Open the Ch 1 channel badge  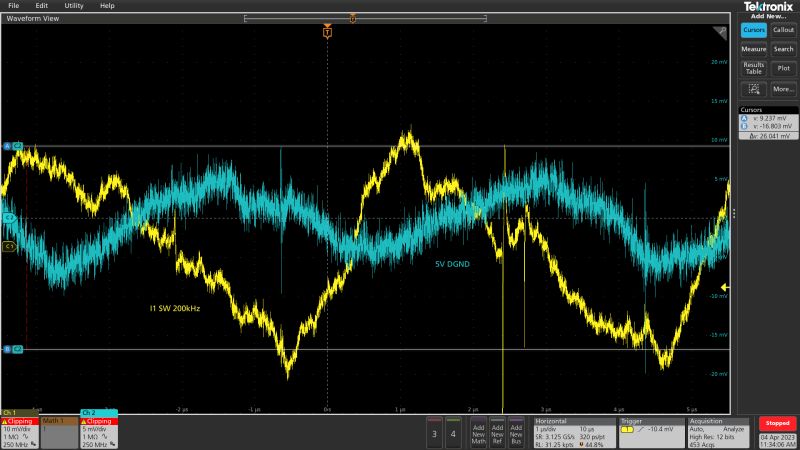19,430
